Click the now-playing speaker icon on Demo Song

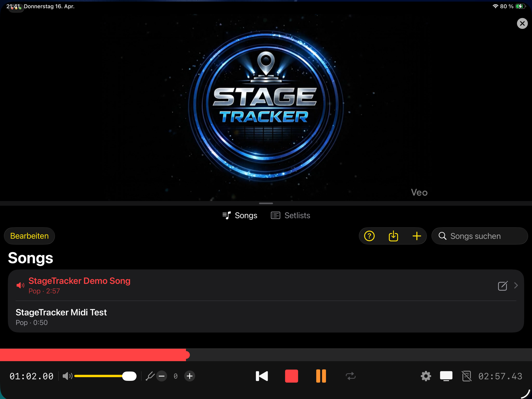click(x=20, y=285)
